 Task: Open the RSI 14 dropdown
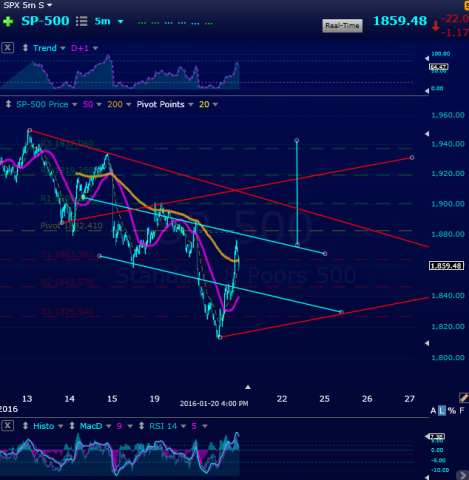tap(183, 426)
